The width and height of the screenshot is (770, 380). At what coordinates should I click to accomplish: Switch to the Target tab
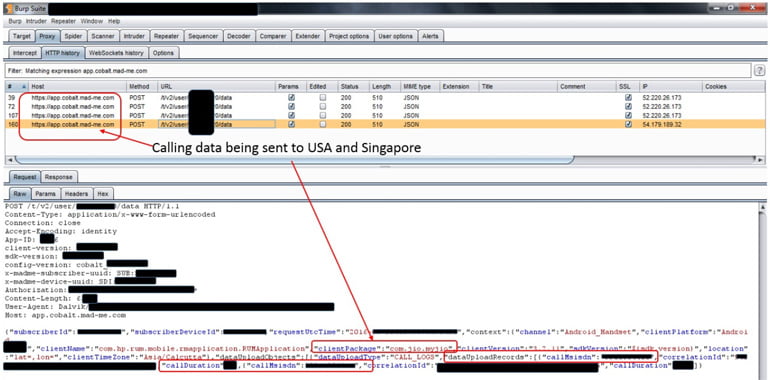point(22,36)
